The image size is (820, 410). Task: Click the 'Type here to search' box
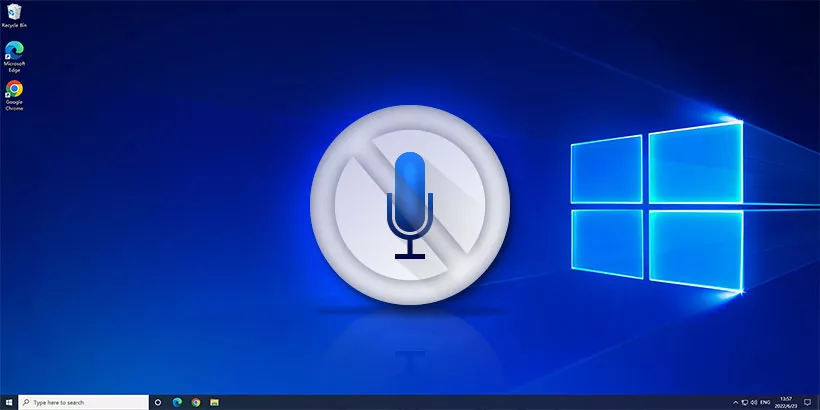point(84,402)
